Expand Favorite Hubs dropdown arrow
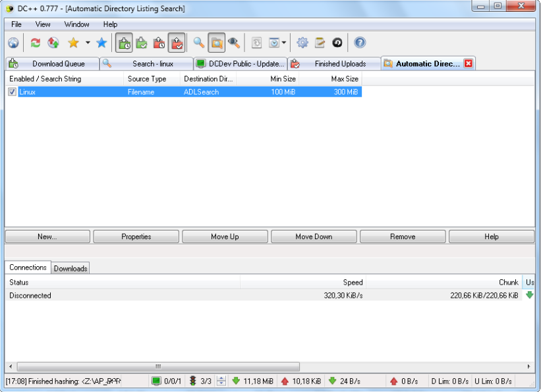This screenshot has height=392, width=541. [x=88, y=43]
